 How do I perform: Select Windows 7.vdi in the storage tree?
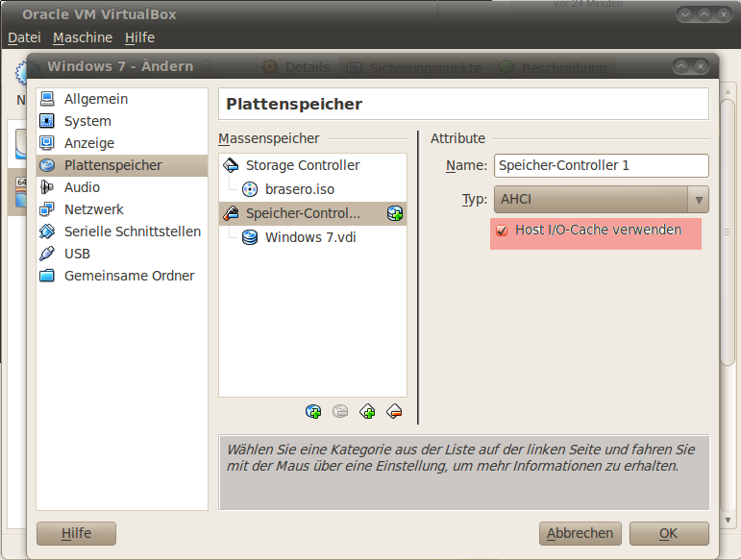point(313,237)
